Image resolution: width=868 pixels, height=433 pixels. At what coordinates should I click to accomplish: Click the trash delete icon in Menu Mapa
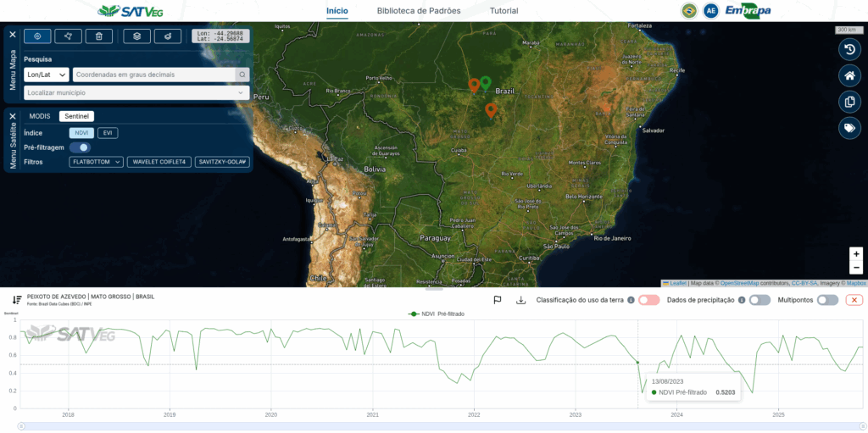click(99, 36)
